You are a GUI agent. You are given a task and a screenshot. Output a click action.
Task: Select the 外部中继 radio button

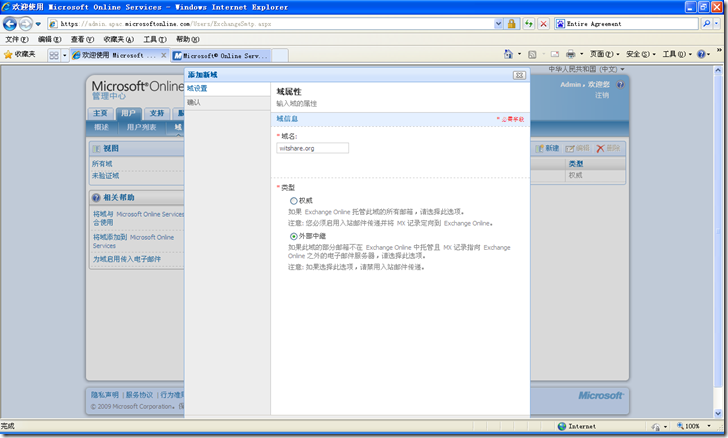pyautogui.click(x=293, y=236)
